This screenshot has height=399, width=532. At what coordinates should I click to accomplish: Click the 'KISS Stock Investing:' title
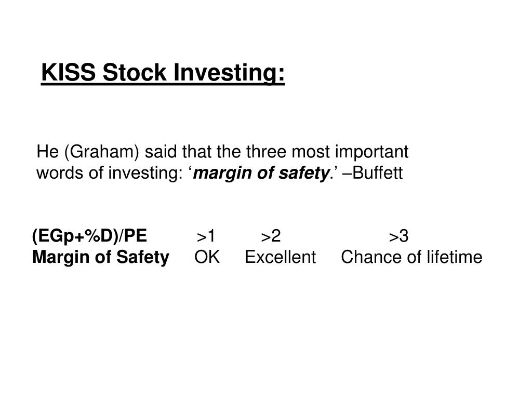point(163,73)
